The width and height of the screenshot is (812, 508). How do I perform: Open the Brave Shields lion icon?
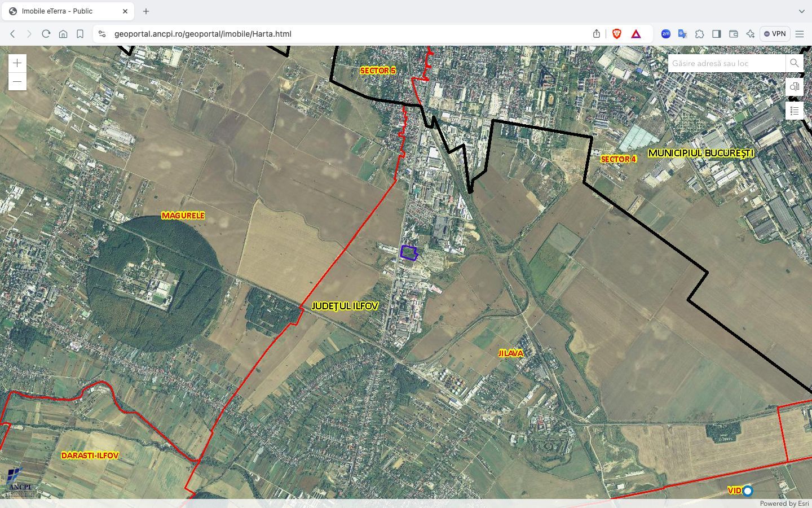616,33
